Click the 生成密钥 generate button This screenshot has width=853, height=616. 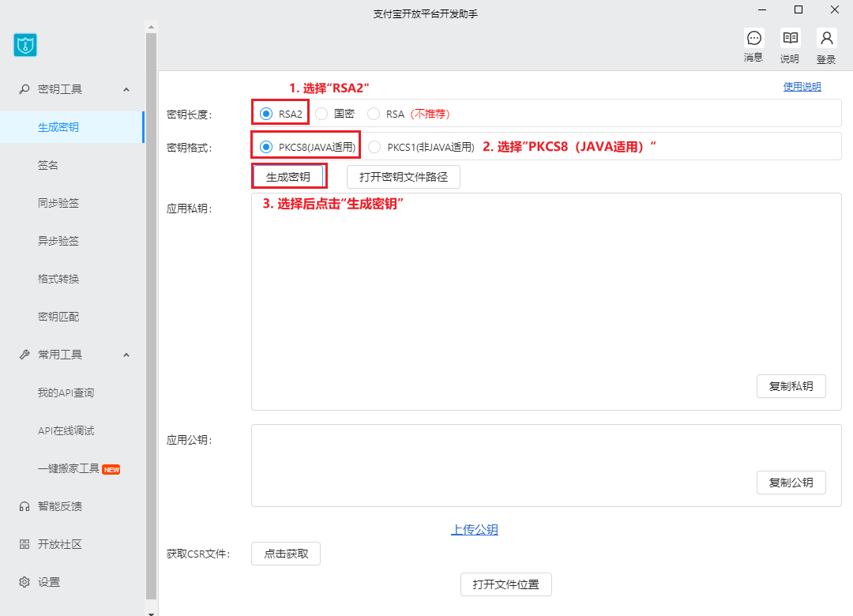click(288, 177)
